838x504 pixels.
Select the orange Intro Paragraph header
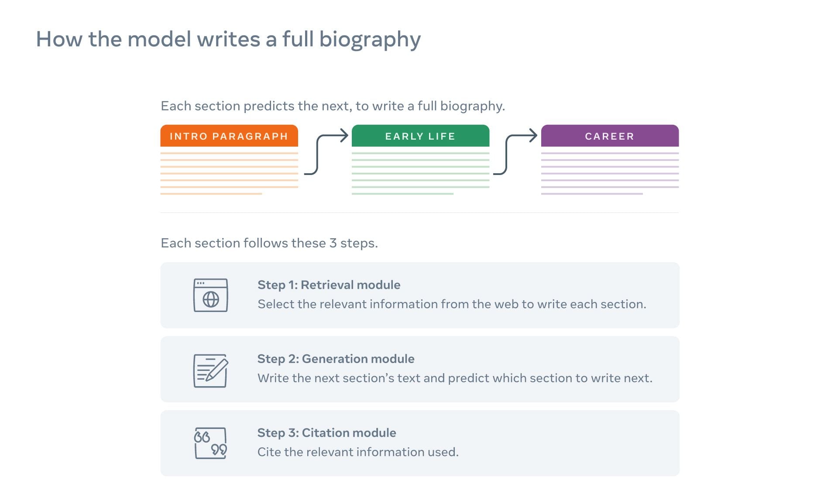pyautogui.click(x=229, y=136)
